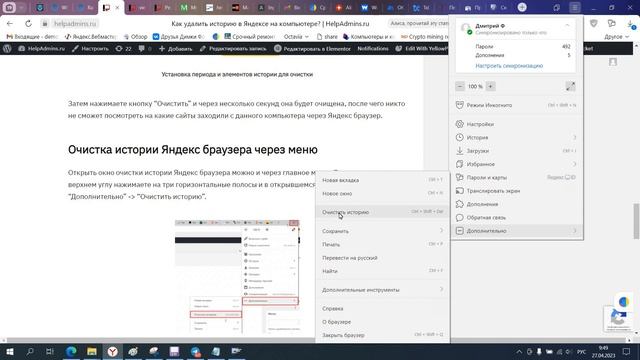Click the new tab plus button
The height and width of the screenshot is (360, 640).
coord(522,7)
